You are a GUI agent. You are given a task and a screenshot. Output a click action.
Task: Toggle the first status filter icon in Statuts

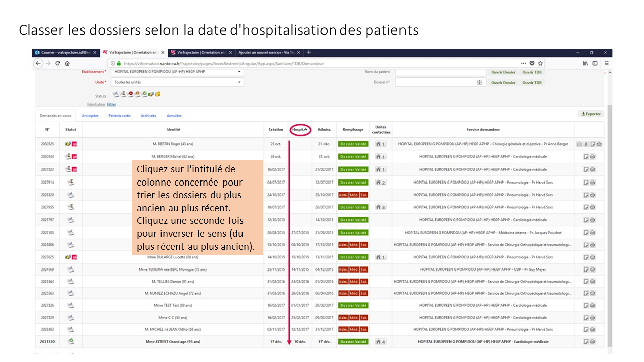[x=116, y=94]
